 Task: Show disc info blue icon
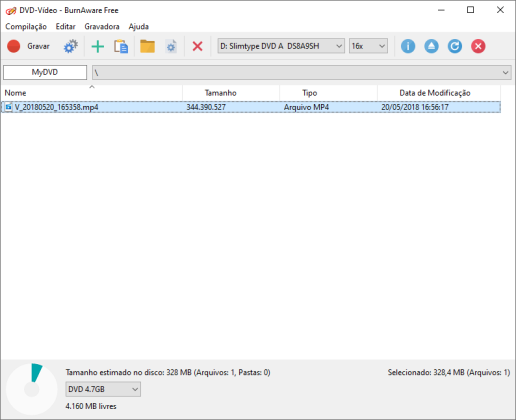point(408,46)
